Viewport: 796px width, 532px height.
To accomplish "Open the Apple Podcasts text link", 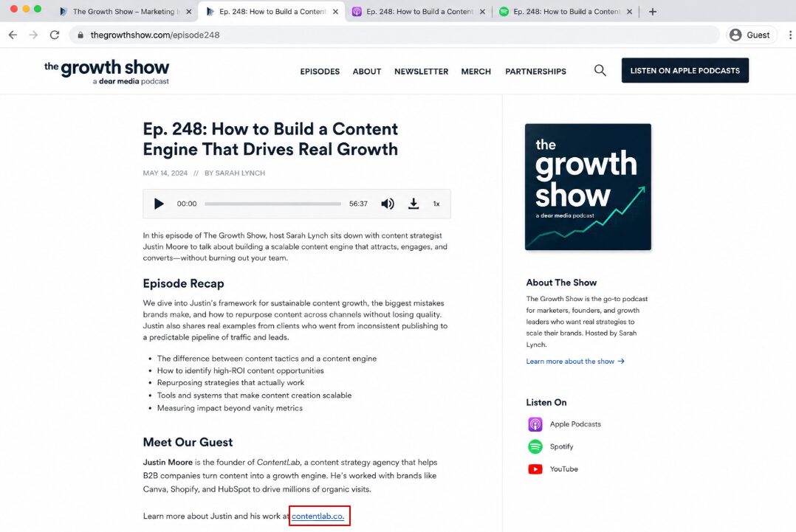I will point(575,424).
